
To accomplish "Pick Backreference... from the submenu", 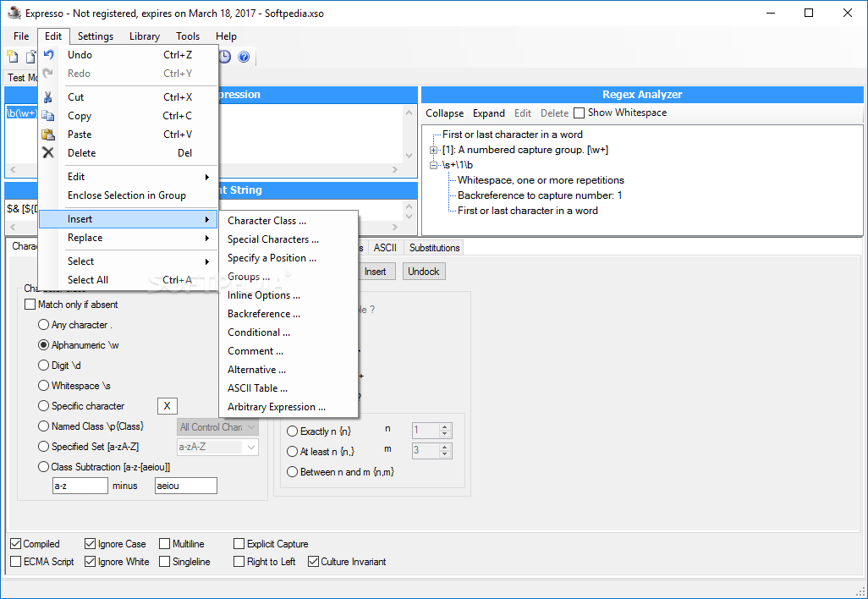I will pos(288,314).
